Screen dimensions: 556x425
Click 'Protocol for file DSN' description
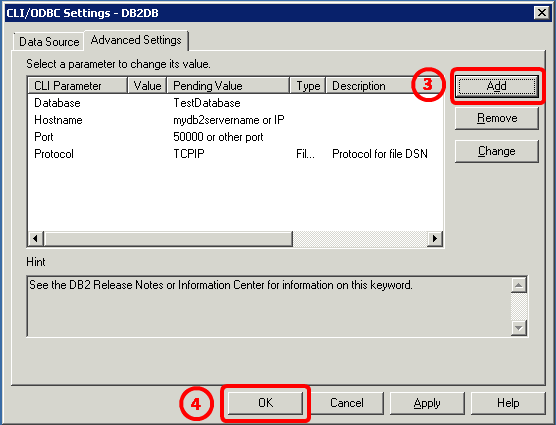(380, 154)
